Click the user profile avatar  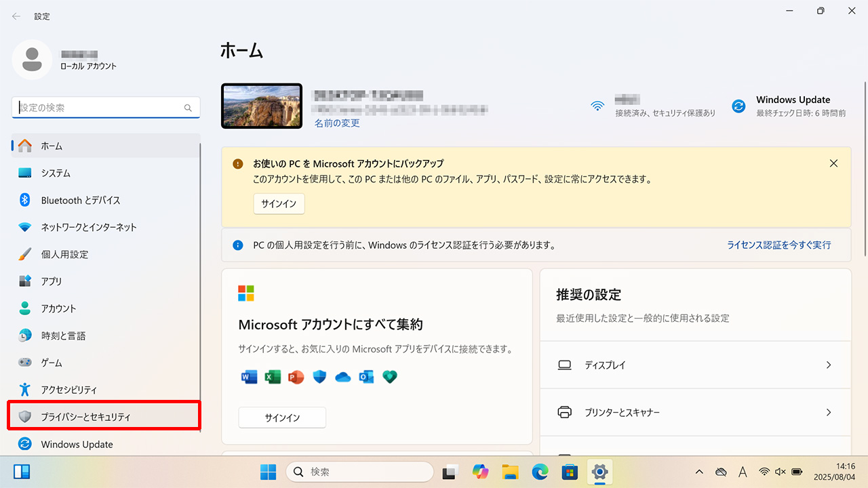click(32, 60)
